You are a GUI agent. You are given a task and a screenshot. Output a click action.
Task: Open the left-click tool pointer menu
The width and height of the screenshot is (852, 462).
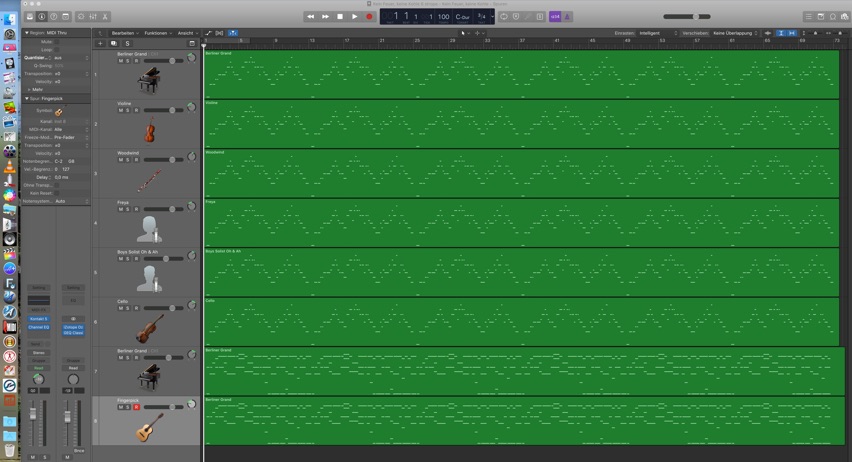point(464,33)
